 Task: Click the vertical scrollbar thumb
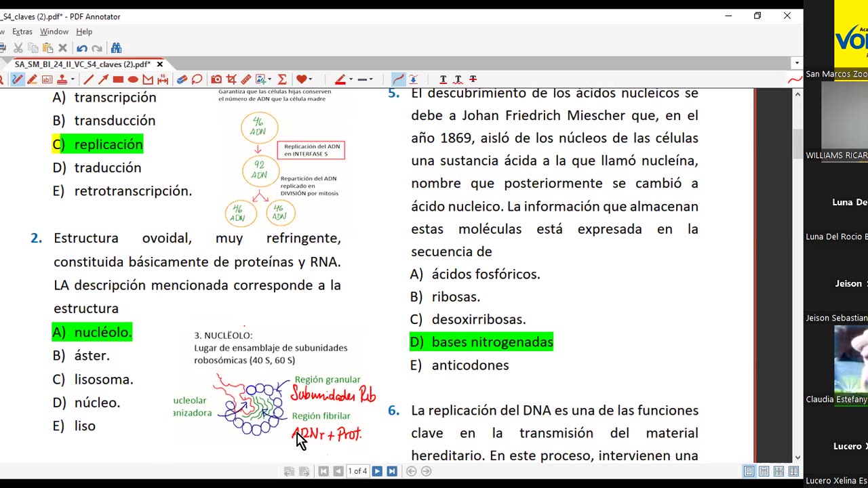(x=797, y=144)
